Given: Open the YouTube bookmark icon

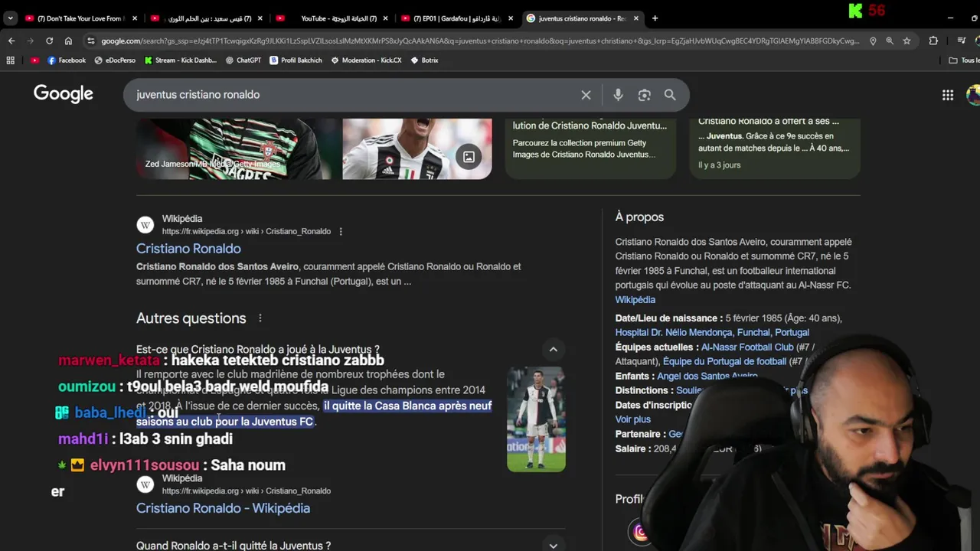Looking at the screenshot, I should click(34, 60).
